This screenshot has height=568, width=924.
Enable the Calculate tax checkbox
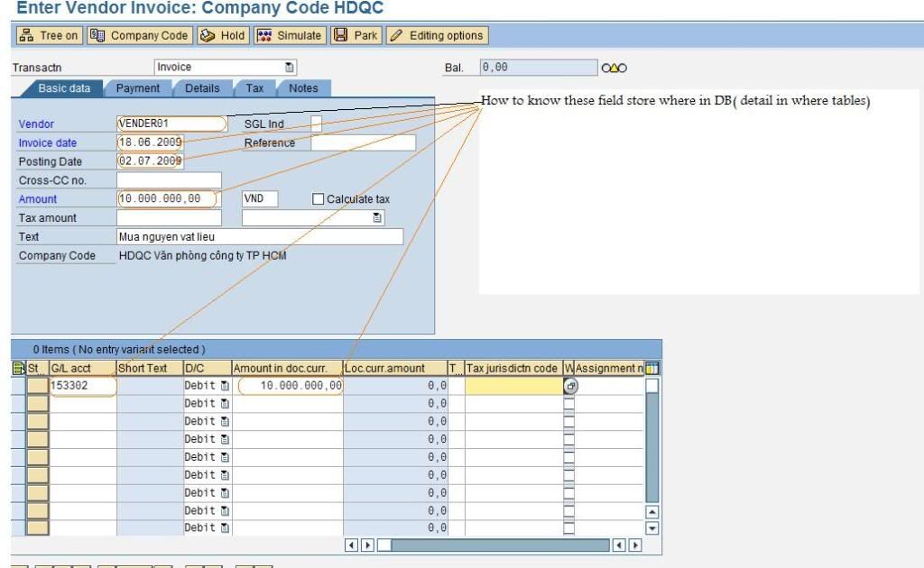click(x=318, y=199)
